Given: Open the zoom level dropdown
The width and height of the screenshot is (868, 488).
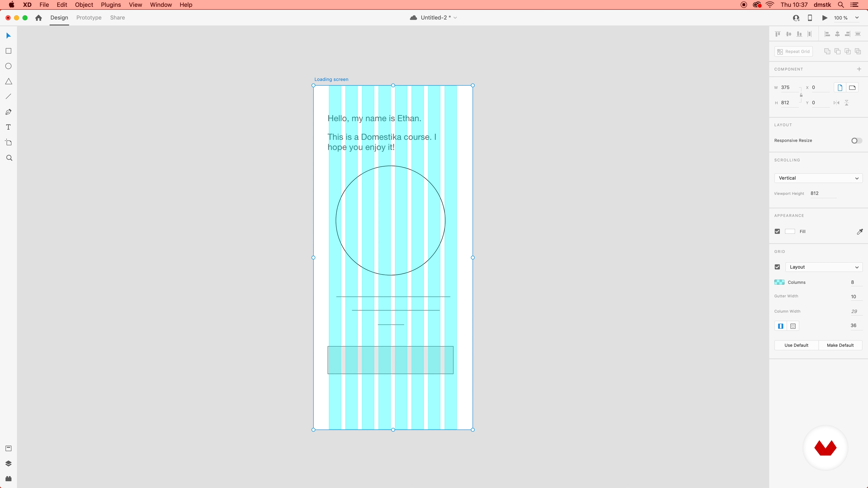Looking at the screenshot, I should (857, 18).
